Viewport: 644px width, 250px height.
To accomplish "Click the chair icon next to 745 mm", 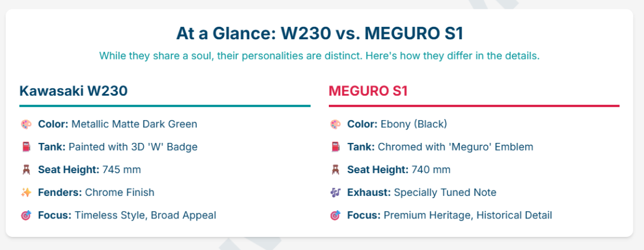I will click(x=26, y=170).
